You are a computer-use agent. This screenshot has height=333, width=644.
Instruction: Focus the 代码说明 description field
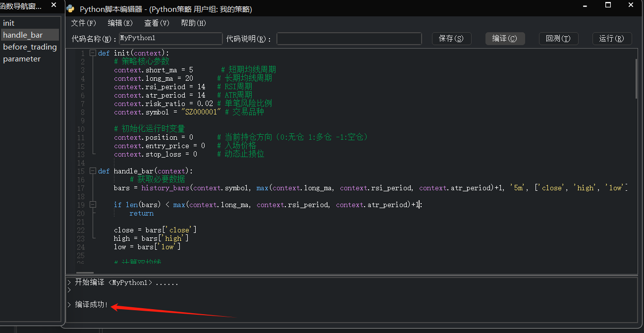(x=349, y=39)
